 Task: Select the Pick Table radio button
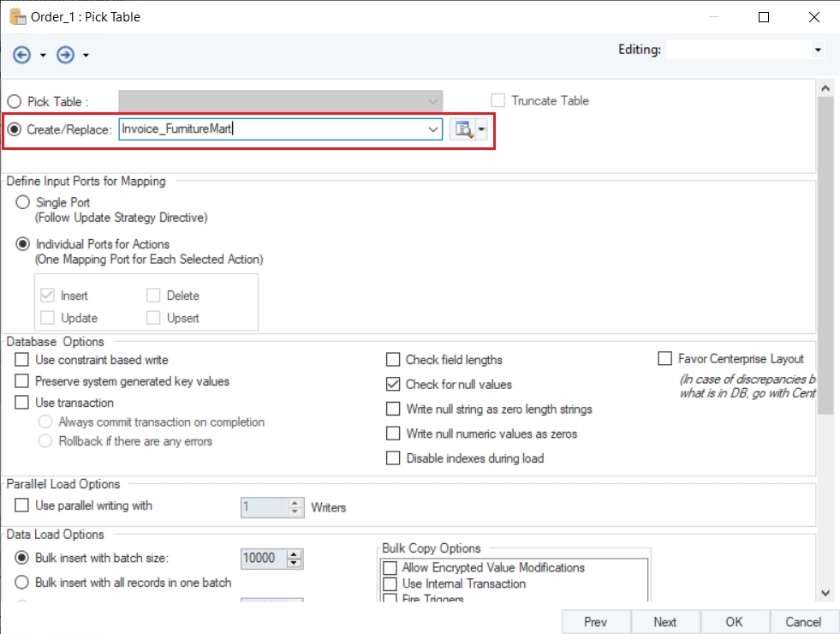tap(15, 101)
